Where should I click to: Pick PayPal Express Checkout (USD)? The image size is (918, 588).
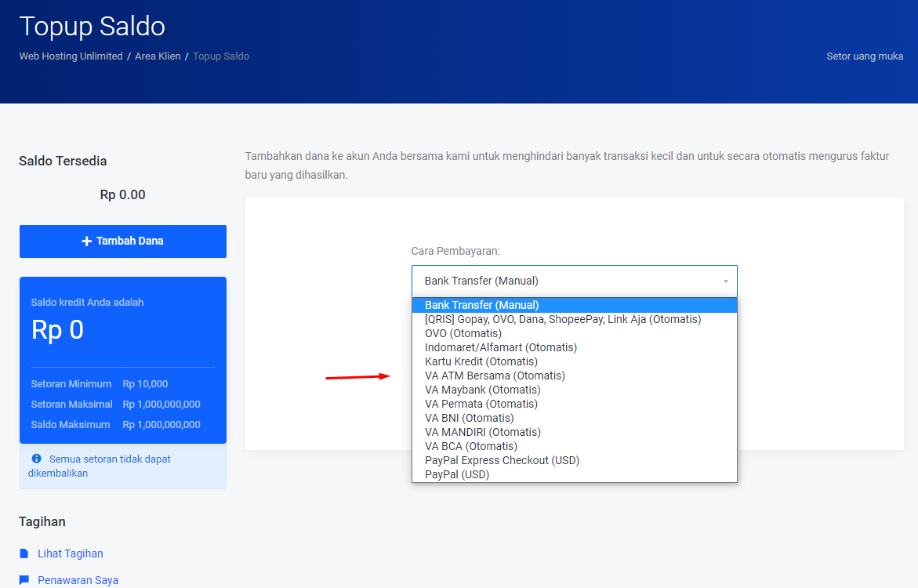[x=502, y=460]
